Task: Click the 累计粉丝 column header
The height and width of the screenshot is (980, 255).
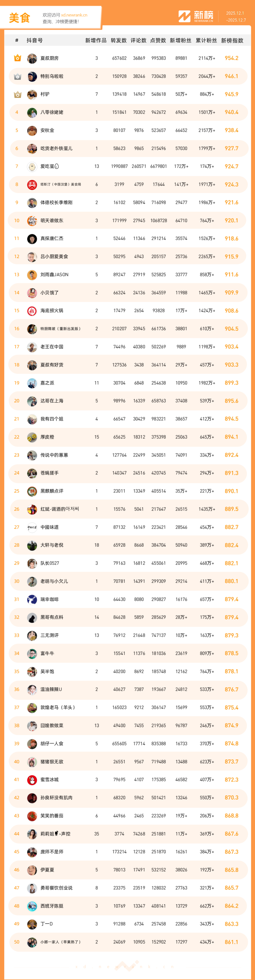Action: pos(206,40)
